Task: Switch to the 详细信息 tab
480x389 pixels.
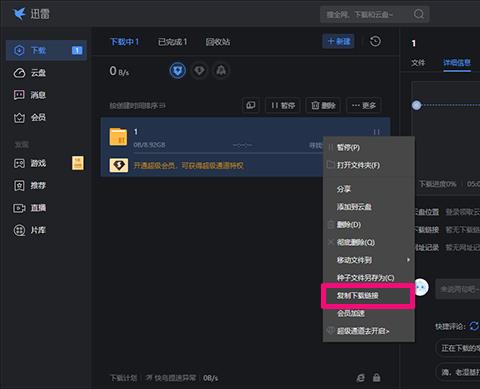Action: click(457, 63)
